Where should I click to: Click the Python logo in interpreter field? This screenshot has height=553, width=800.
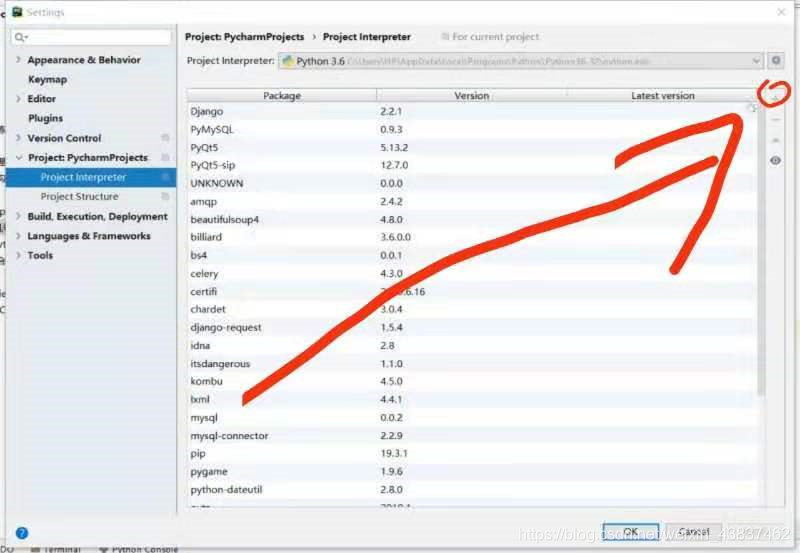[288, 61]
